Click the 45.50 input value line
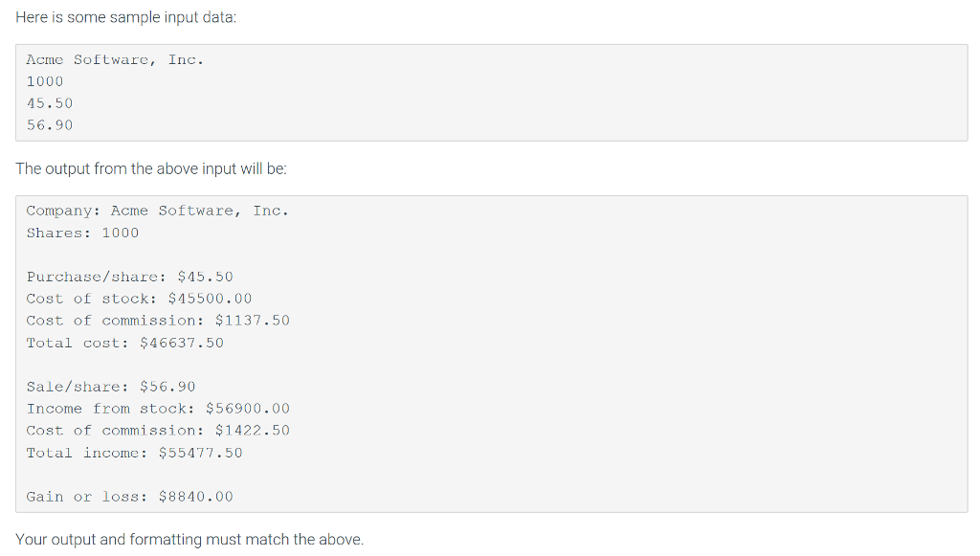The height and width of the screenshot is (556, 980). pyautogui.click(x=50, y=103)
